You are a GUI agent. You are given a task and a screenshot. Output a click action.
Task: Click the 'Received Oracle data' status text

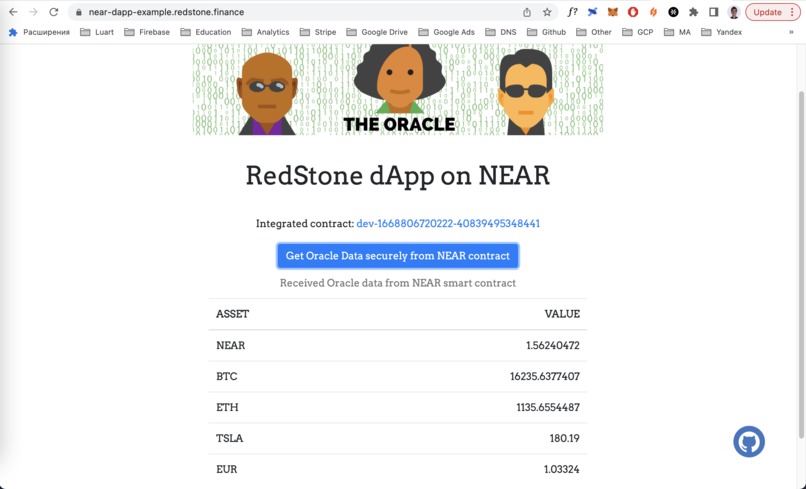398,283
